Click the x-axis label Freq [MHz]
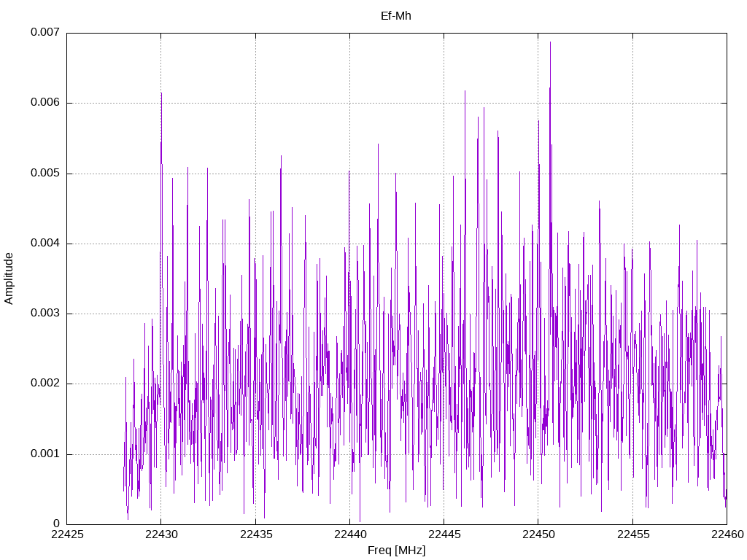The width and height of the screenshot is (747, 560). (396, 550)
